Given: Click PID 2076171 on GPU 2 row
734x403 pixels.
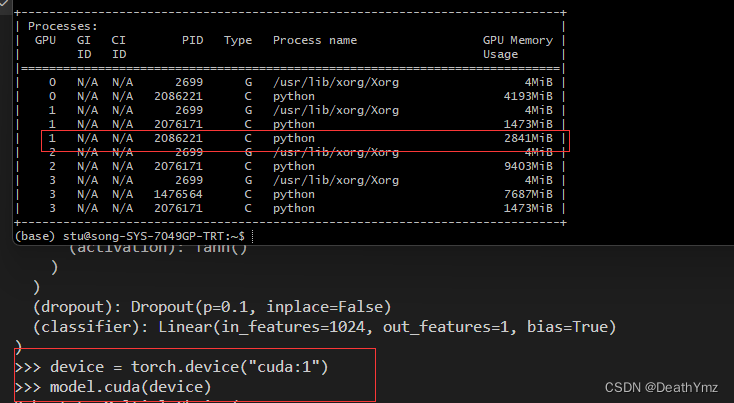Looking at the screenshot, I should (178, 166).
